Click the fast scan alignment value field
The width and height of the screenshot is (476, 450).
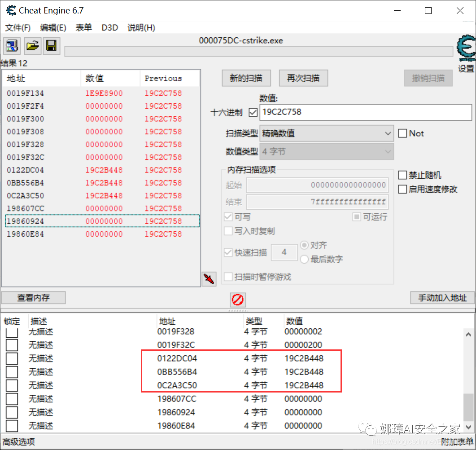pyautogui.click(x=284, y=252)
